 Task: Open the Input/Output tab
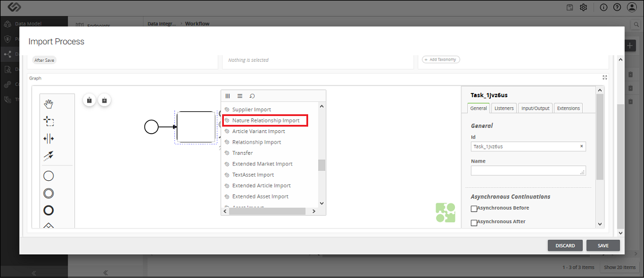point(535,108)
